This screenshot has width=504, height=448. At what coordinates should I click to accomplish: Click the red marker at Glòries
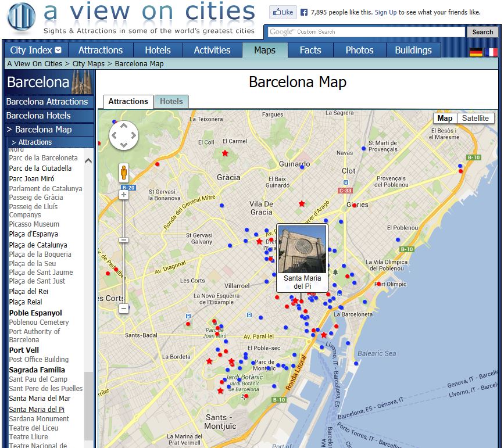coord(354,205)
